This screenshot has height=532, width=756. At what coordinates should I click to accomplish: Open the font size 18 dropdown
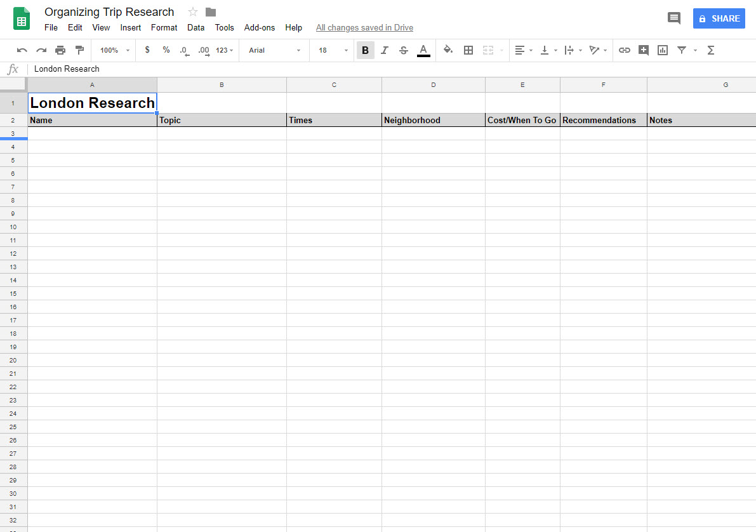tap(333, 50)
